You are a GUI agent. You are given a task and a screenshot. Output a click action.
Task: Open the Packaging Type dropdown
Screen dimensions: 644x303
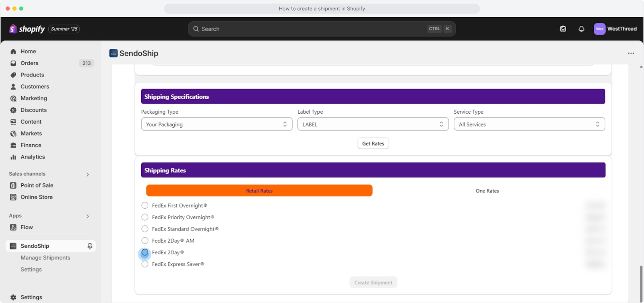(x=217, y=124)
